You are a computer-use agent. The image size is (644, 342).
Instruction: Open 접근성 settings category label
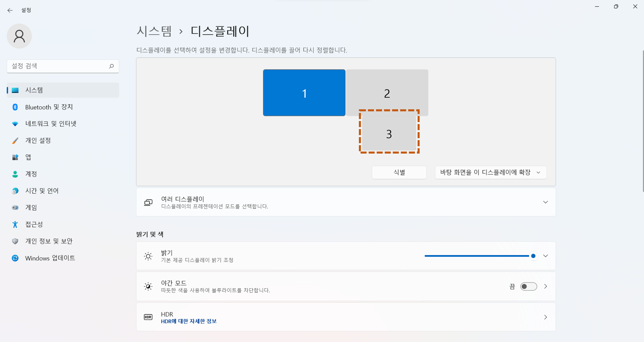point(34,224)
